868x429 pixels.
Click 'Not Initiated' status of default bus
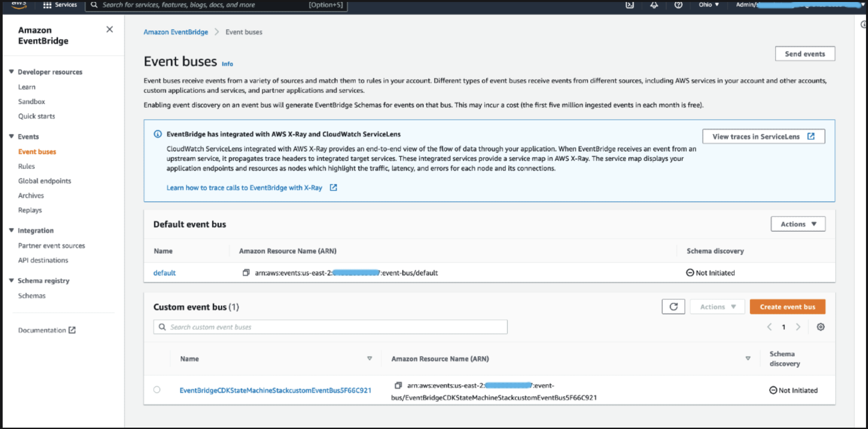pyautogui.click(x=710, y=272)
